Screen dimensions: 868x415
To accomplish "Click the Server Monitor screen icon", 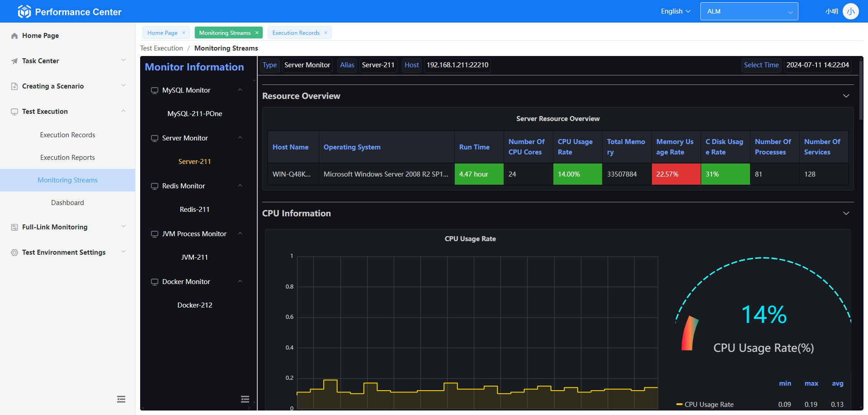I will click(x=155, y=138).
